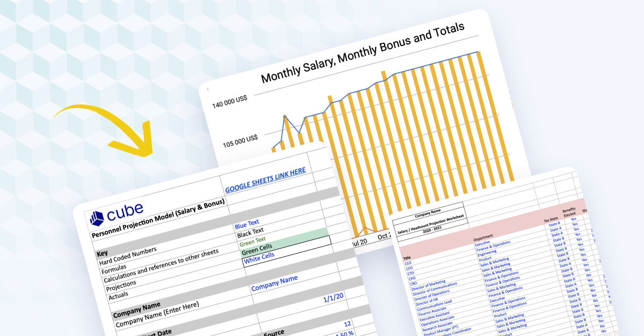644x336 pixels.
Task: Select the Research Associate cell
Action: [437, 326]
